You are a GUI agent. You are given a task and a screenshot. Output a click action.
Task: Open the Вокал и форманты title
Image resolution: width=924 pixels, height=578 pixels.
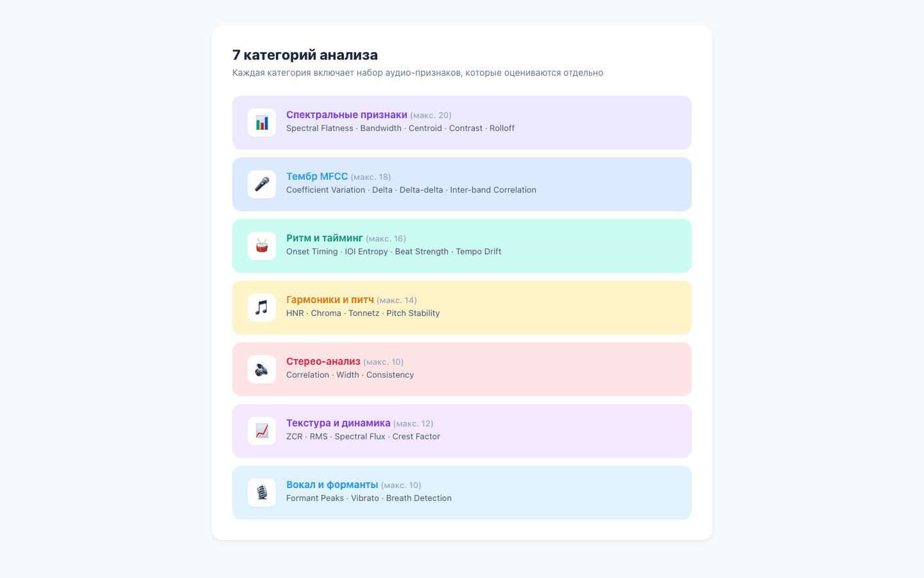[332, 485]
